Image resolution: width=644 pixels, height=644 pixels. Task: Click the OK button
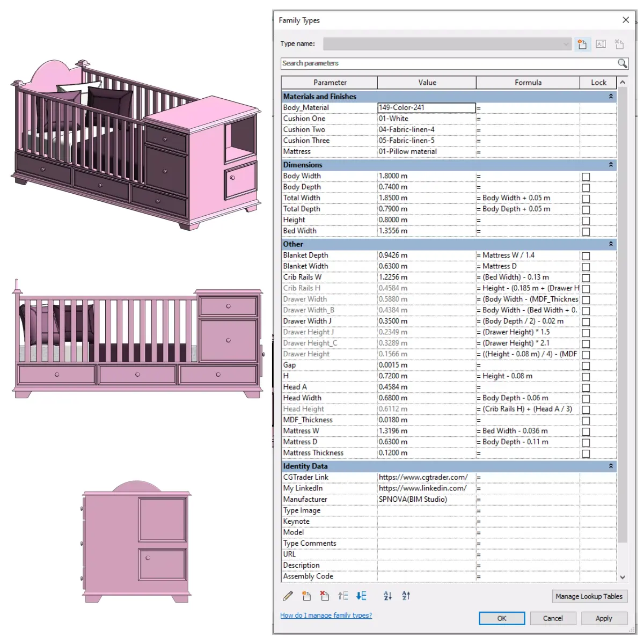(502, 618)
